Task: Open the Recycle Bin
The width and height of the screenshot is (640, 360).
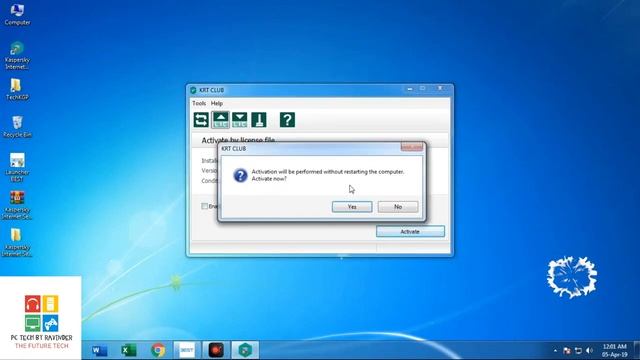Action: click(x=17, y=127)
